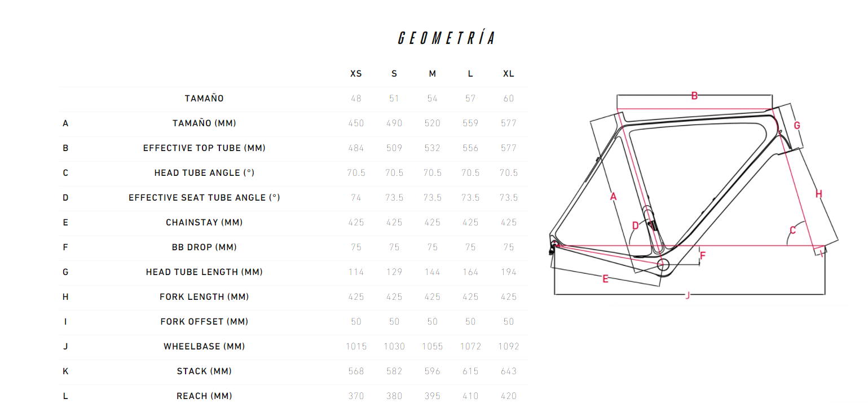Click the REACH (MM) row label

pyautogui.click(x=204, y=396)
